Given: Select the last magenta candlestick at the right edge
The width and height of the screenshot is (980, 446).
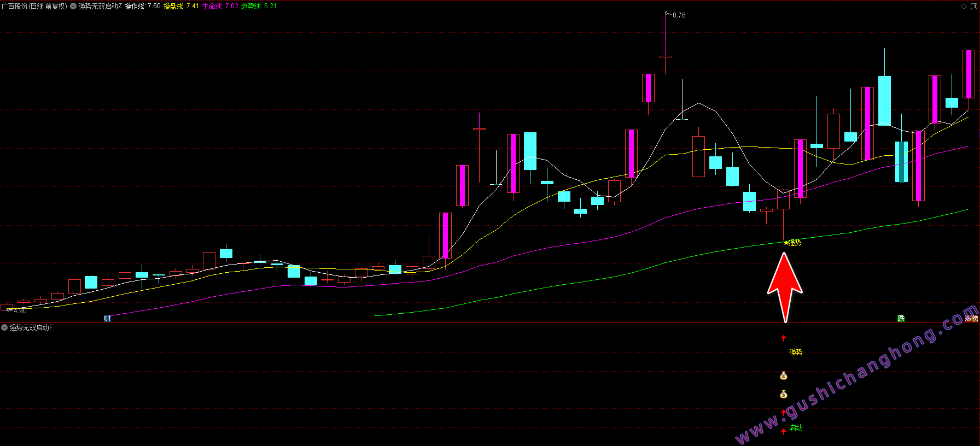Looking at the screenshot, I should pos(969,74).
